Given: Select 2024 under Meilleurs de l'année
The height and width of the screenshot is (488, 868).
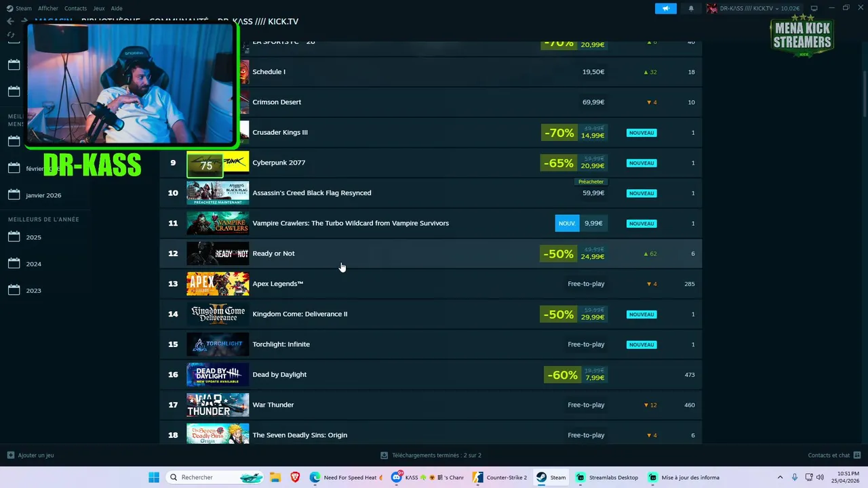Looking at the screenshot, I should [x=33, y=264].
